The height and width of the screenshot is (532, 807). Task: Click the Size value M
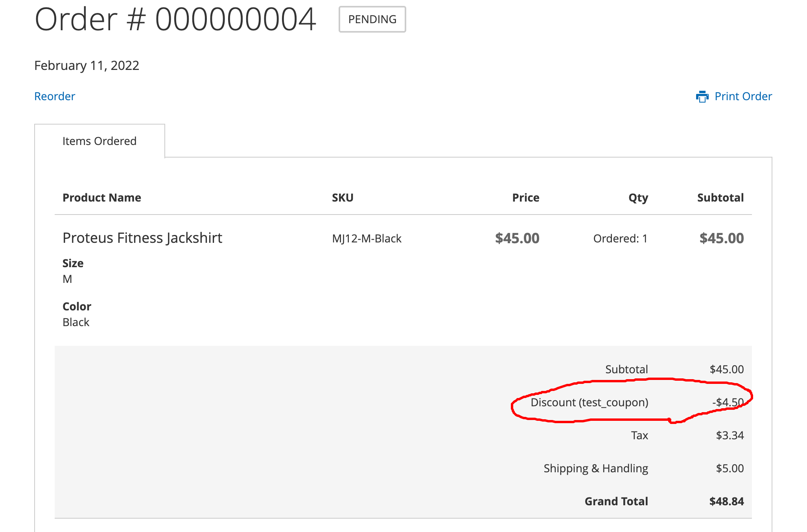click(68, 279)
